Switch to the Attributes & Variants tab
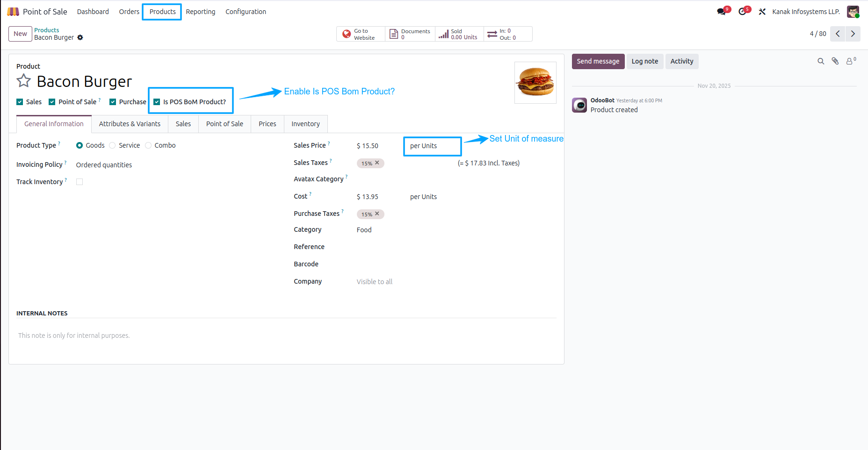Screen dimensions: 868x450 [x=130, y=124]
